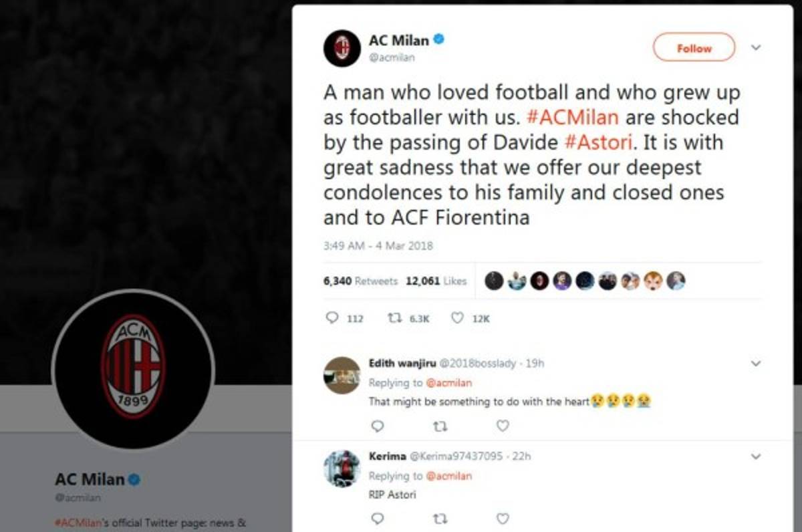Retweet the AC Milan tweet showing 6.3K
Image resolution: width=802 pixels, height=532 pixels.
point(394,319)
